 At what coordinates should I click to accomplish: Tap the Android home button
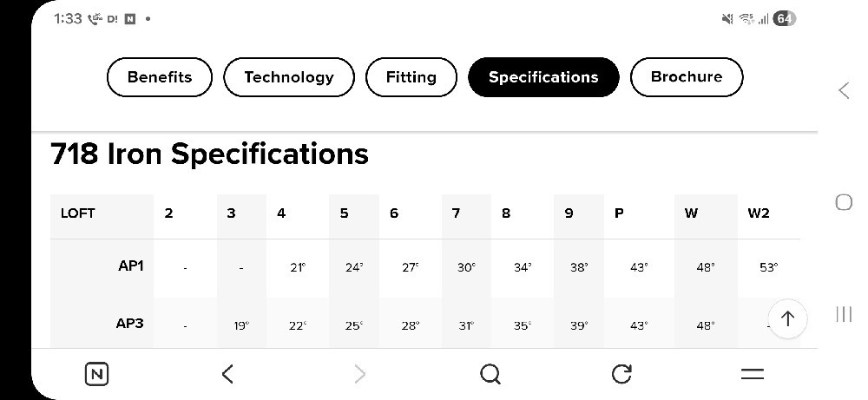[844, 202]
